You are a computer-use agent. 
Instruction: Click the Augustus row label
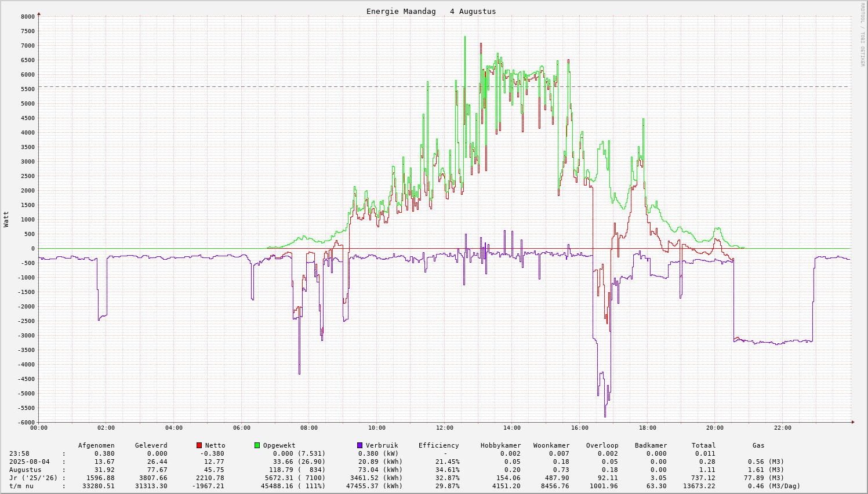25,470
